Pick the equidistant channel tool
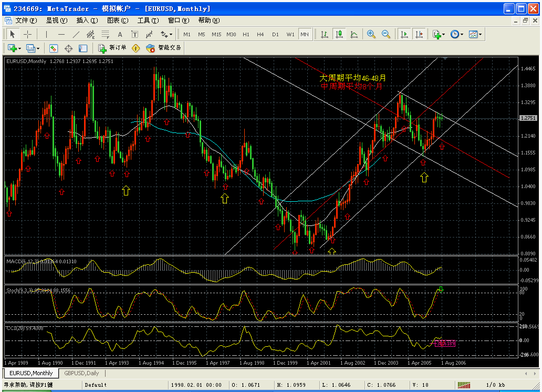This screenshot has width=542, height=392. [x=90, y=34]
